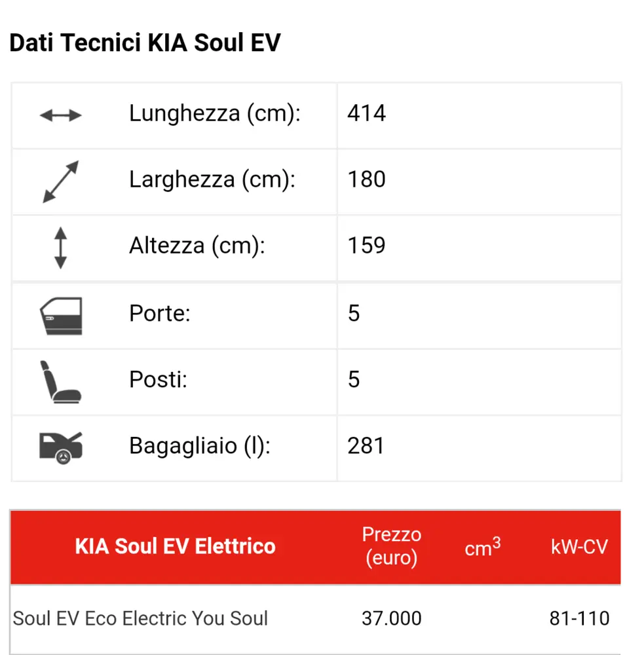Screen dimensions: 644x655
Task: Select the Lunghezza (cm) label
Action: pyautogui.click(x=215, y=113)
